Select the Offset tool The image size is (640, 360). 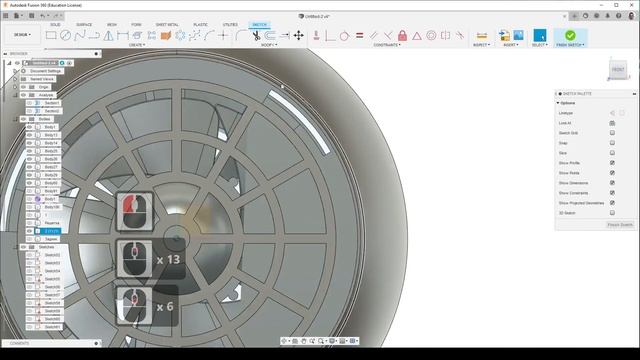point(270,36)
